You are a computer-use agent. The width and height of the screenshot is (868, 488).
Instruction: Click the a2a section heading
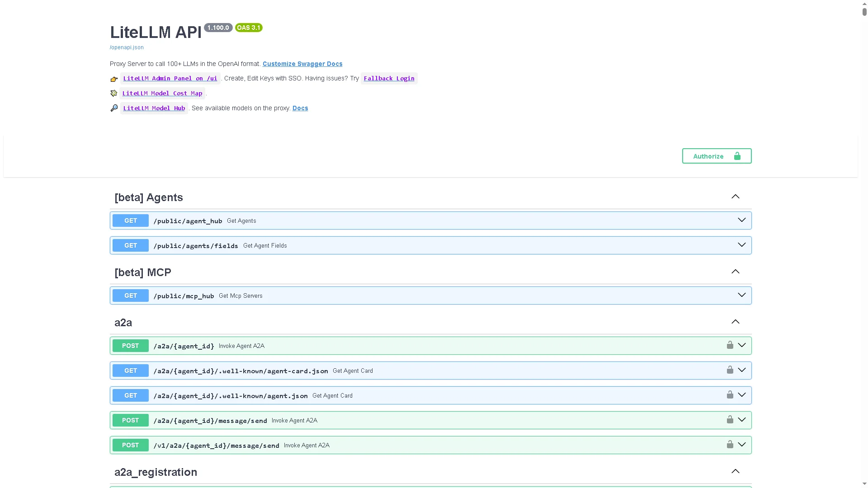[123, 323]
